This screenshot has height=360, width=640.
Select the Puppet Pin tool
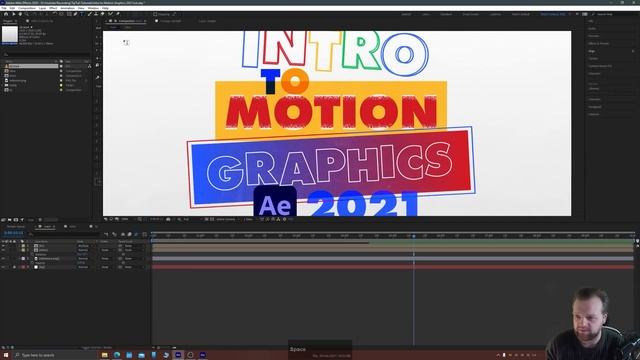point(118,14)
